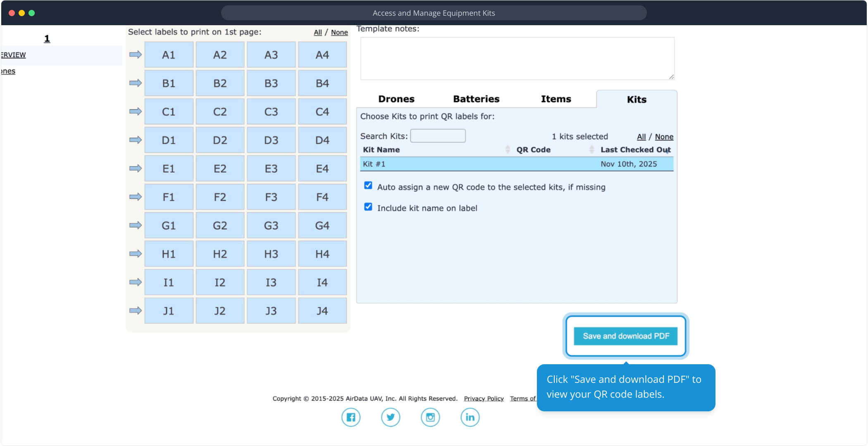Switch to the Batteries tab
The width and height of the screenshot is (868, 446).
(x=476, y=99)
